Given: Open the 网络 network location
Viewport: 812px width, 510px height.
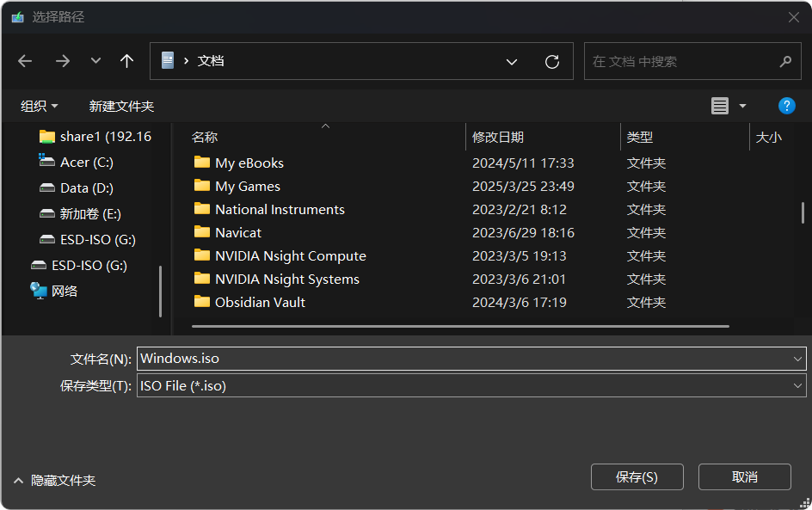Looking at the screenshot, I should 65,291.
